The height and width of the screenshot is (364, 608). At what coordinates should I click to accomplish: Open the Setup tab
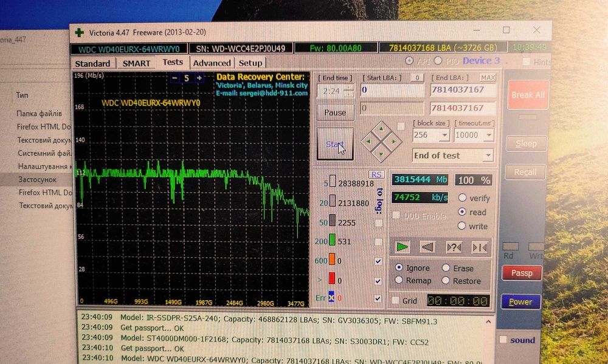(x=250, y=63)
